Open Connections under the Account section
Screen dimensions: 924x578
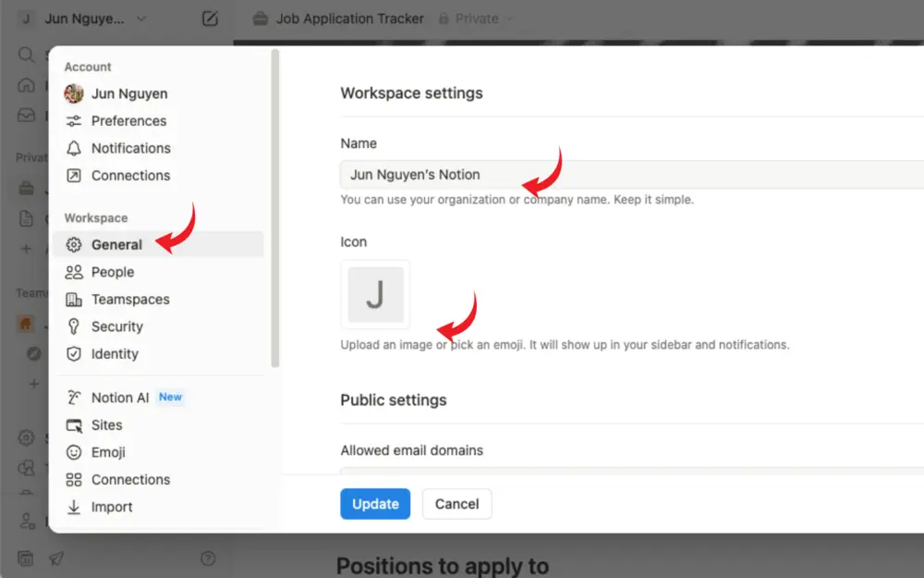pyautogui.click(x=158, y=175)
